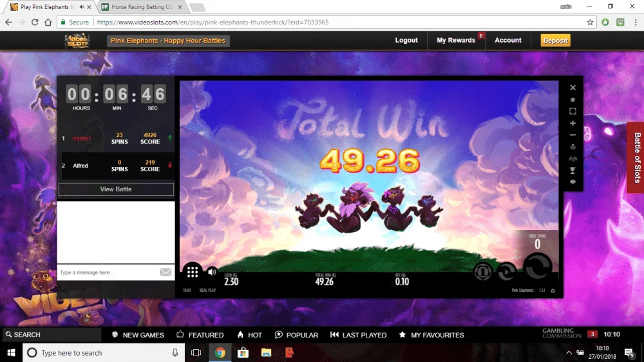Mute the slot game sound
Screen dimensions: 644x362
[212, 272]
